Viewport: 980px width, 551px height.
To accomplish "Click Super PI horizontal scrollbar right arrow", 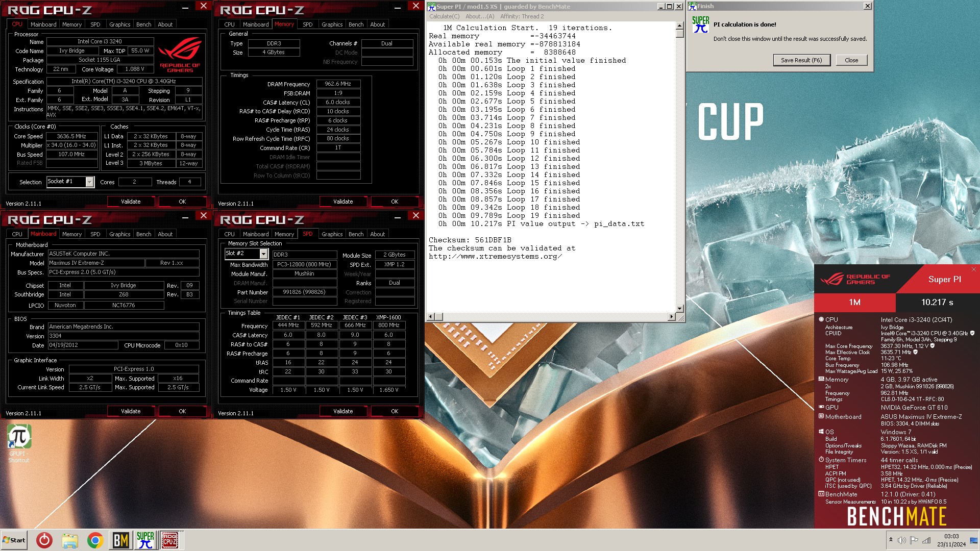I will point(671,317).
